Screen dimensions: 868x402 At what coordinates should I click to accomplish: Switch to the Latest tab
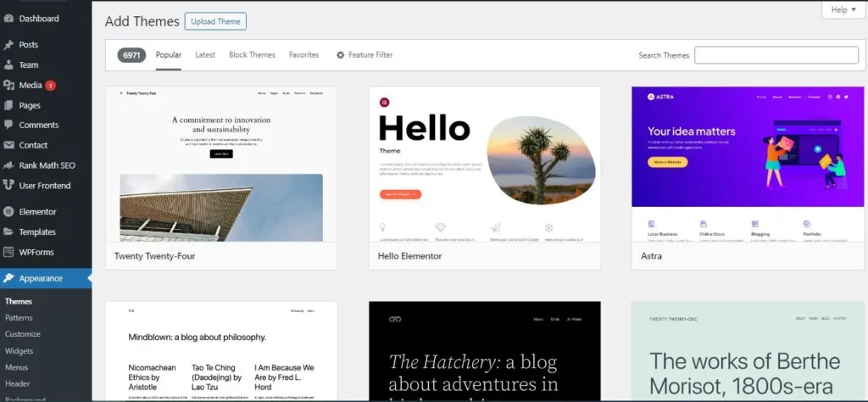pyautogui.click(x=205, y=55)
